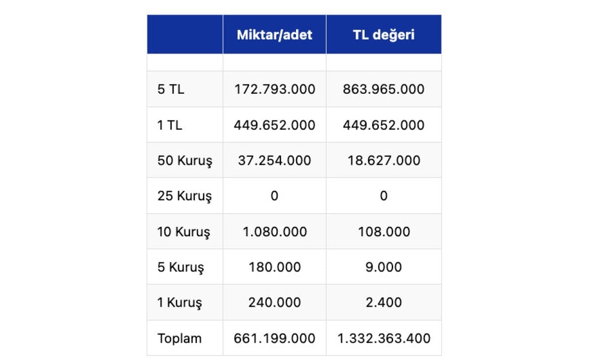Viewport: 592px width, 364px height.
Task: Select the 5 Kuruş row label
Action: 181,267
